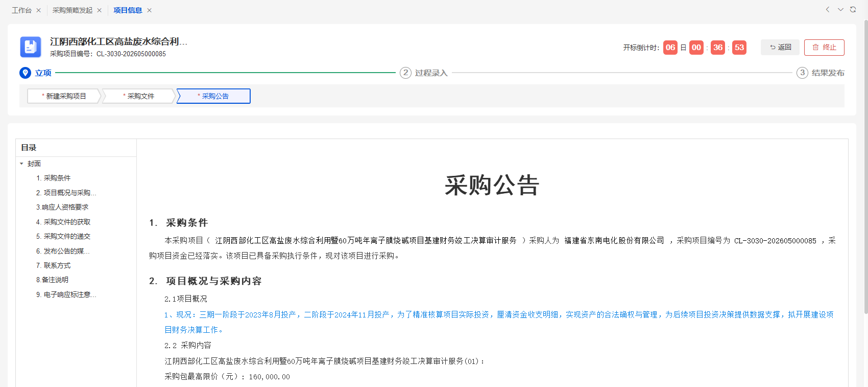Close the 工作台 tab
This screenshot has height=387, width=868.
pyautogui.click(x=38, y=10)
